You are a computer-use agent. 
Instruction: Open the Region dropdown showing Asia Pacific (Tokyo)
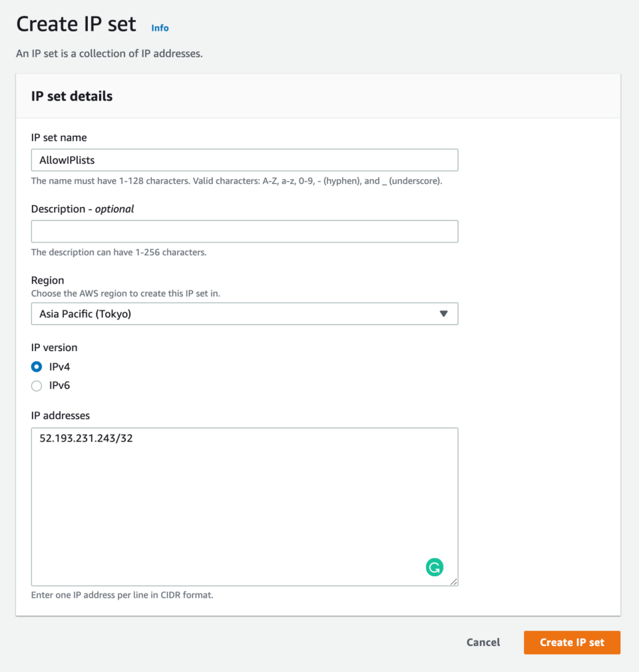click(x=244, y=314)
